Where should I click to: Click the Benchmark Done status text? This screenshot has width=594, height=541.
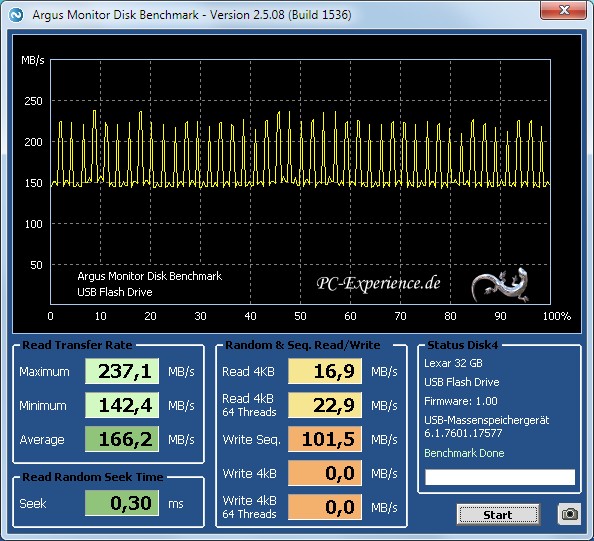coord(464,453)
